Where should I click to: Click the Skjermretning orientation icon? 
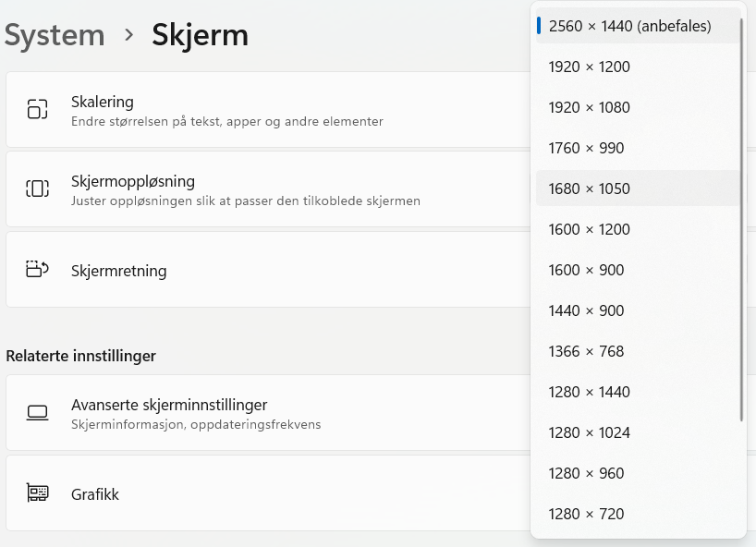(36, 270)
